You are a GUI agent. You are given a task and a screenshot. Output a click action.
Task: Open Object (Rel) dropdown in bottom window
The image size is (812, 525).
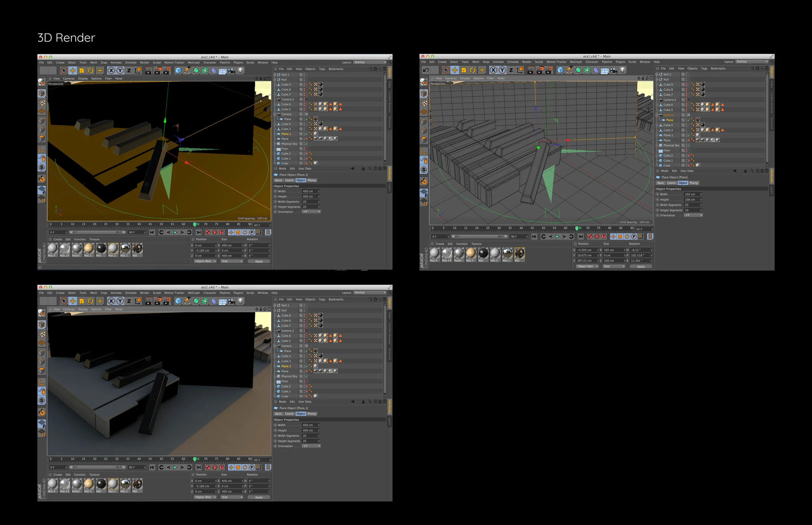tap(205, 497)
